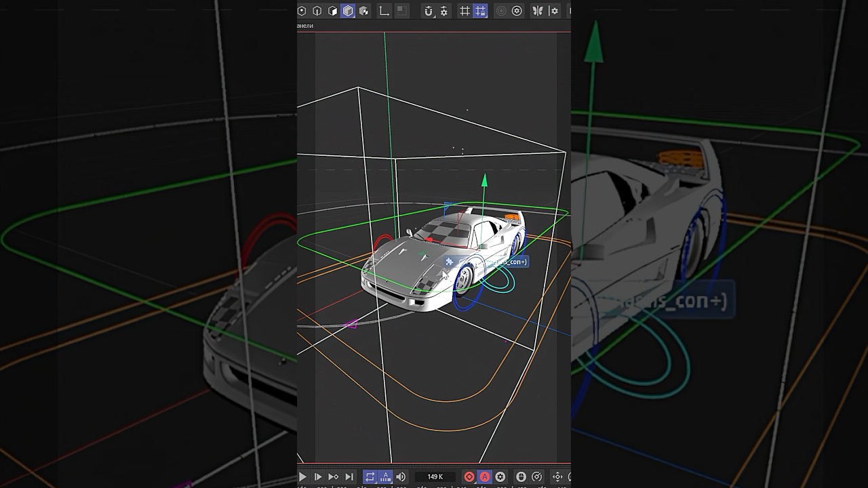Enable Soft Selection concentric circles icon
Screen dimensions: 868x488
click(501, 11)
